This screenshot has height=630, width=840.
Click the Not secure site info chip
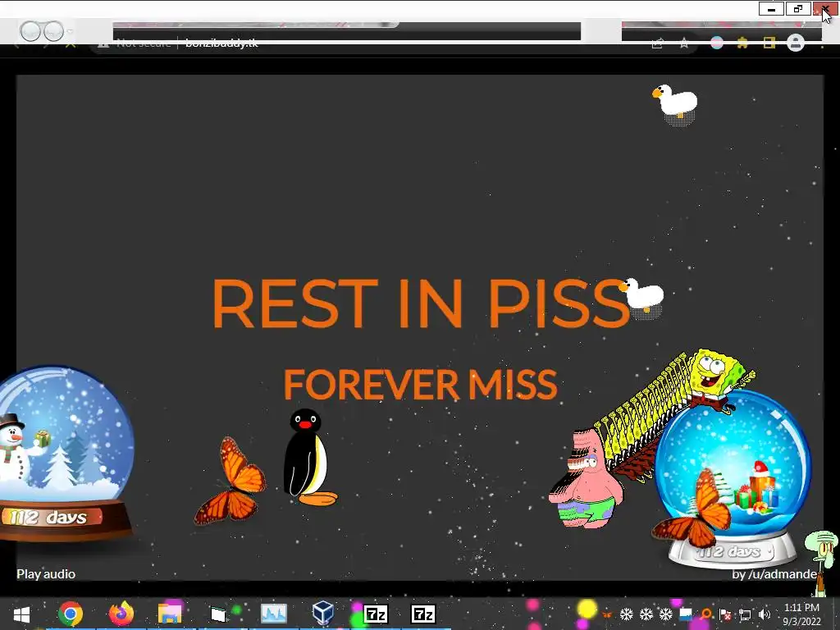coord(135,43)
